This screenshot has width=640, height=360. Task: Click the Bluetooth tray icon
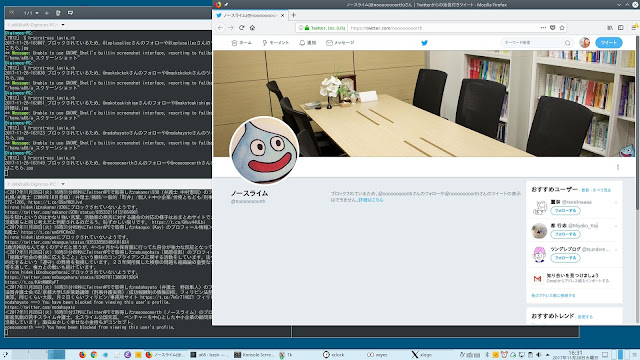coord(487,354)
